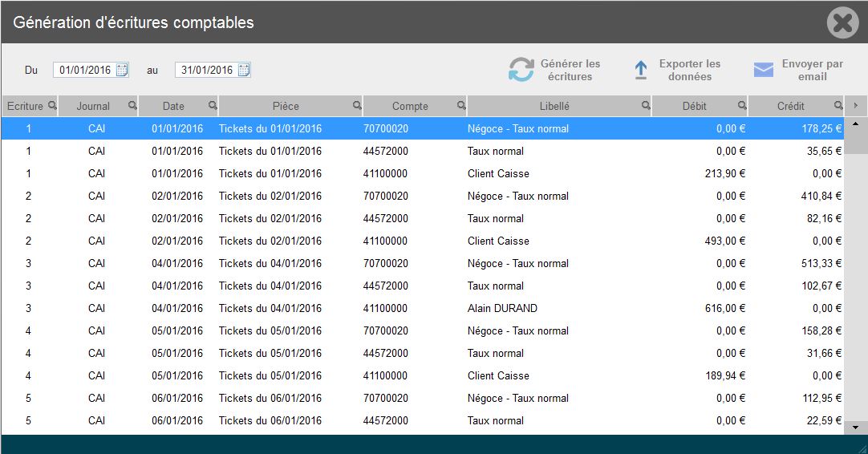This screenshot has height=454, width=868.
Task: Select the Alain DURAND entry row
Action: pyautogui.click(x=502, y=308)
